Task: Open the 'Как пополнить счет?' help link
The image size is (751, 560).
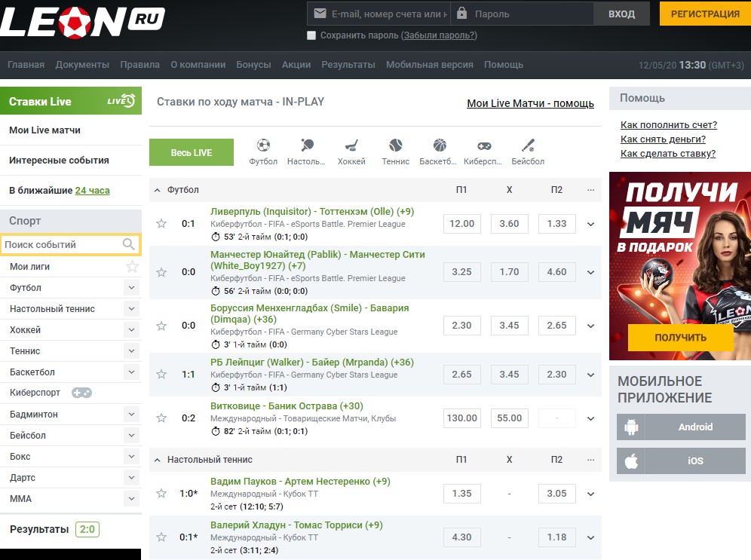Action: [668, 125]
